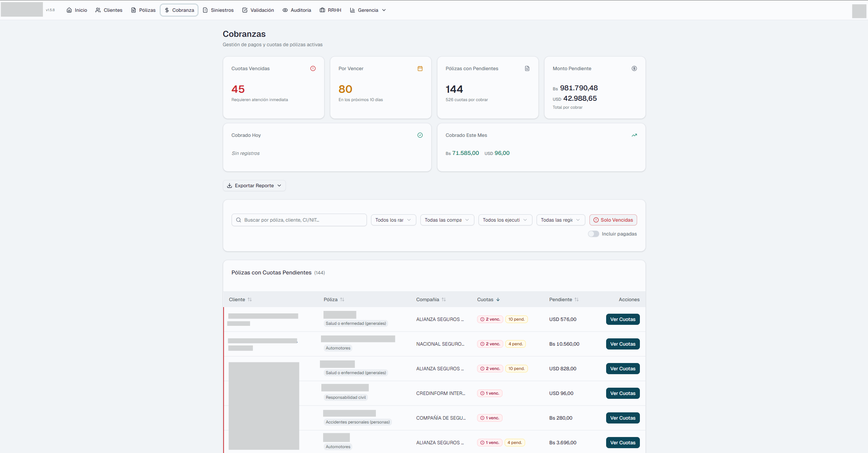Open the Todas las regiones dropdown
868x453 pixels.
pyautogui.click(x=560, y=220)
